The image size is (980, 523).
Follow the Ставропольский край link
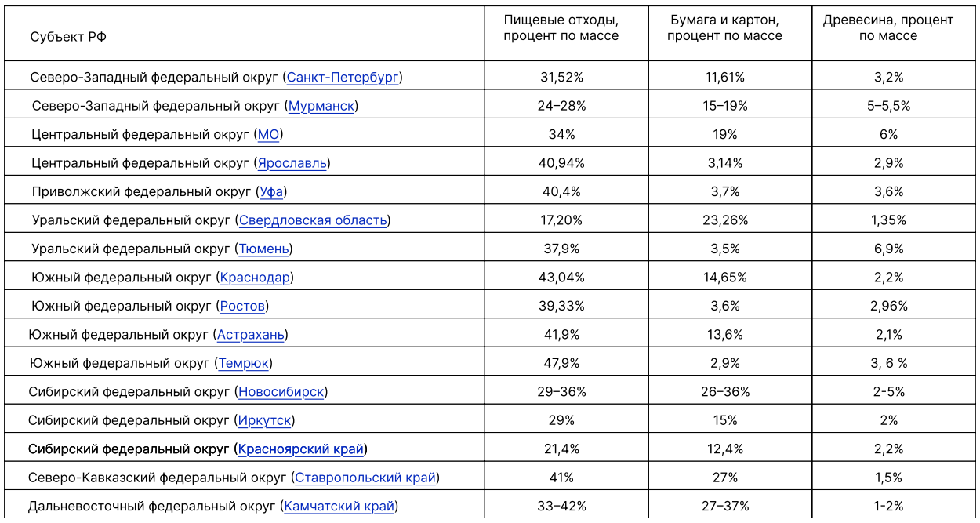coord(365,478)
